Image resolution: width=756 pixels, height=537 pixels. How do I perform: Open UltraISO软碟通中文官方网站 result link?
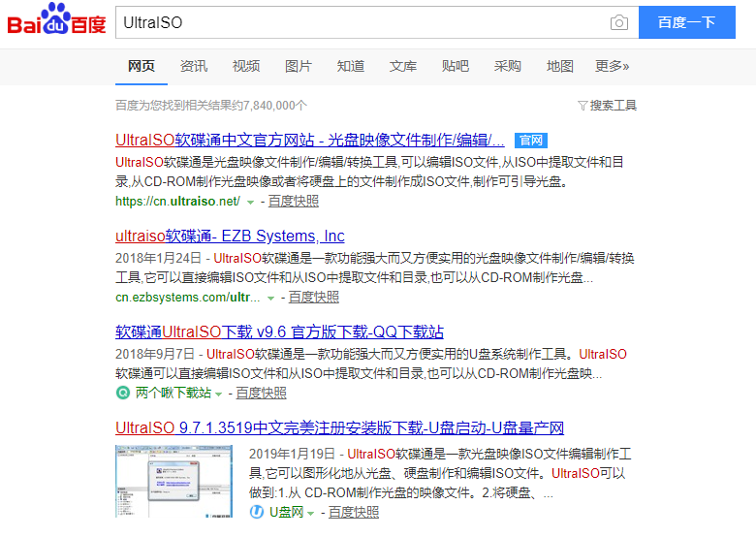tap(309, 141)
